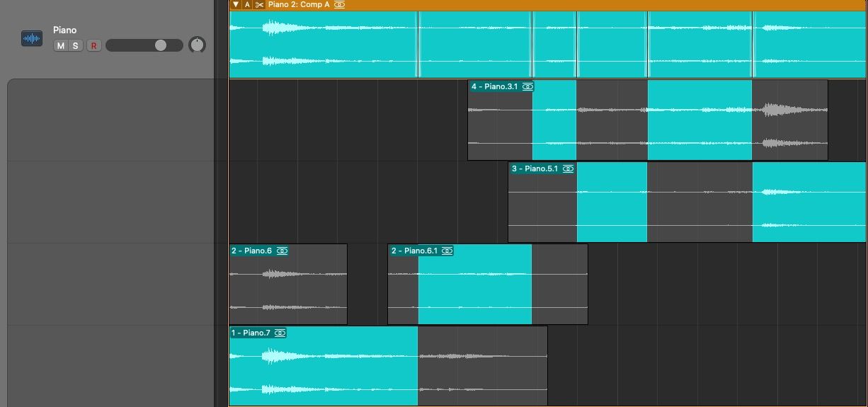Viewport: 868px width, 407px height.
Task: Select the Piano track name label
Action: (x=64, y=30)
